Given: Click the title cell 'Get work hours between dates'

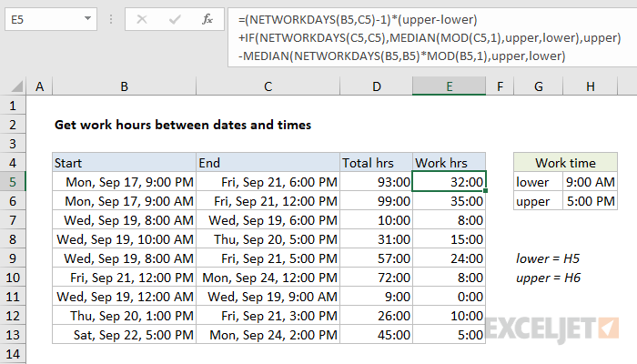Looking at the screenshot, I should 182,125.
